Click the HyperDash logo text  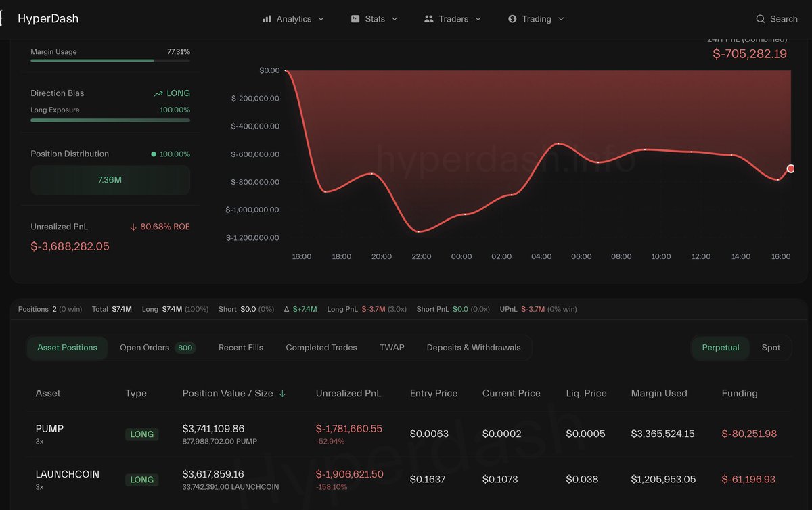point(48,19)
